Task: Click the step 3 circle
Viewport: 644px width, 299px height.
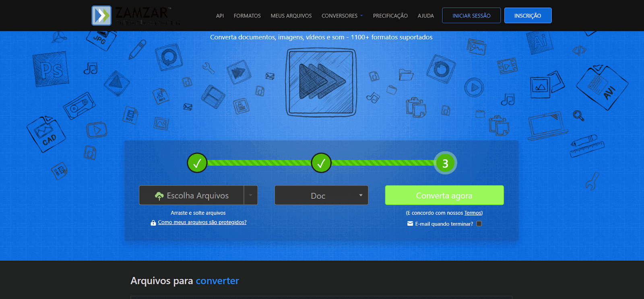Action: (445, 163)
